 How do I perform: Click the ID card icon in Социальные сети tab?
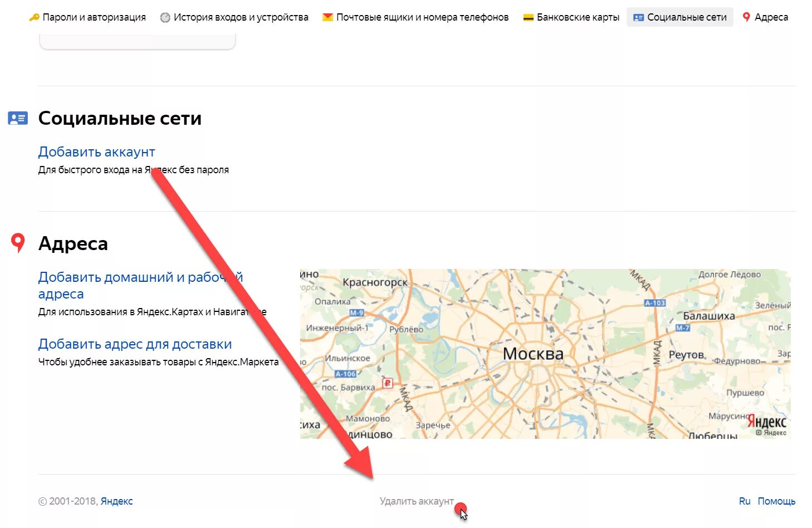pyautogui.click(x=639, y=17)
